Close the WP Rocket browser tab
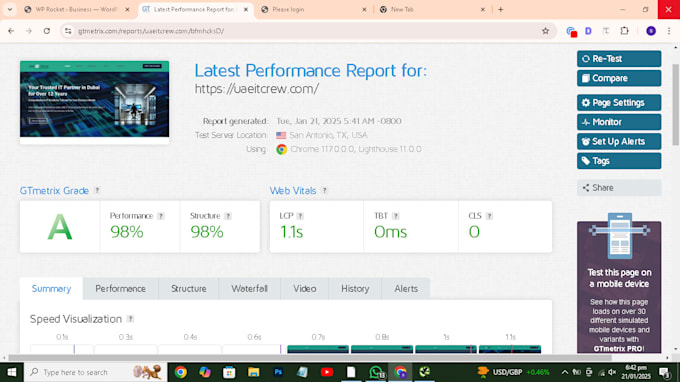The width and height of the screenshot is (680, 382). pyautogui.click(x=127, y=9)
